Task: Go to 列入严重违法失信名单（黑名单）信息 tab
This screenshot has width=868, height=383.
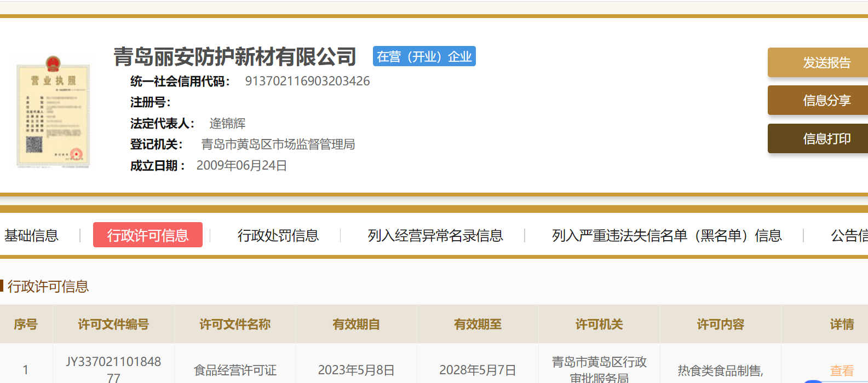Action: point(666,235)
